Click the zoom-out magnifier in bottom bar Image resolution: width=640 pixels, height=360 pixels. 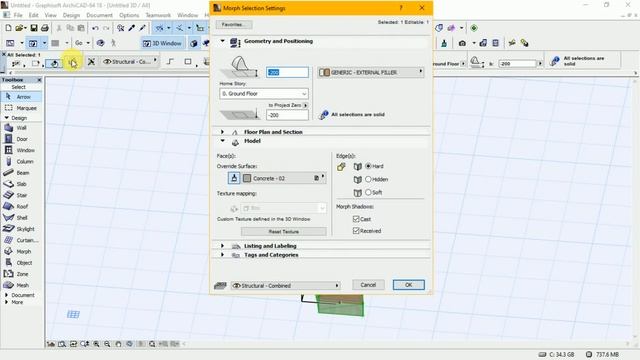(x=107, y=344)
